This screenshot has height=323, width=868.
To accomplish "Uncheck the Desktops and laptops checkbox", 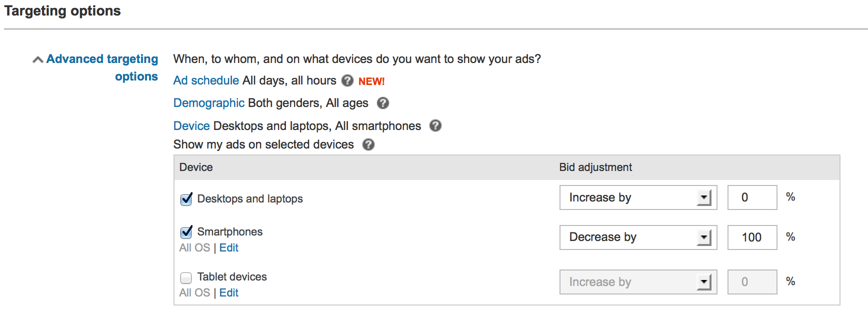I will click(186, 199).
